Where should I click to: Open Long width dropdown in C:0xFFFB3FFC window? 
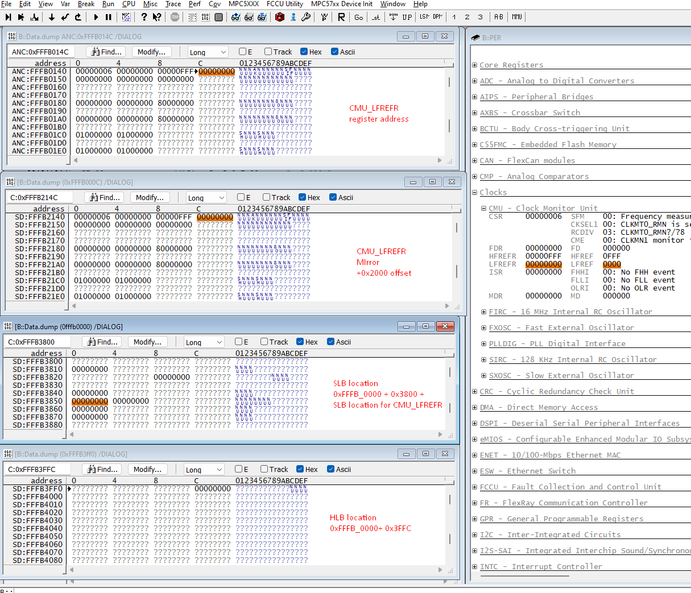click(x=204, y=469)
